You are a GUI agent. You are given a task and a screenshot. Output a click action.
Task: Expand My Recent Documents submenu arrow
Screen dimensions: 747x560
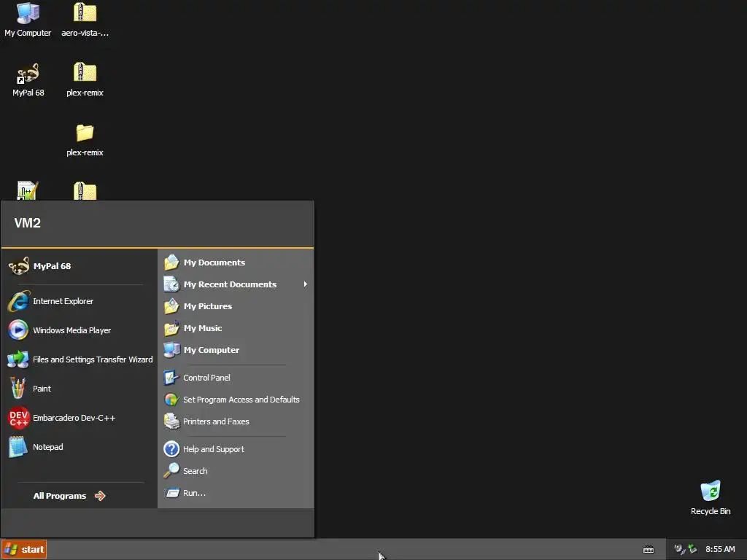coord(306,284)
